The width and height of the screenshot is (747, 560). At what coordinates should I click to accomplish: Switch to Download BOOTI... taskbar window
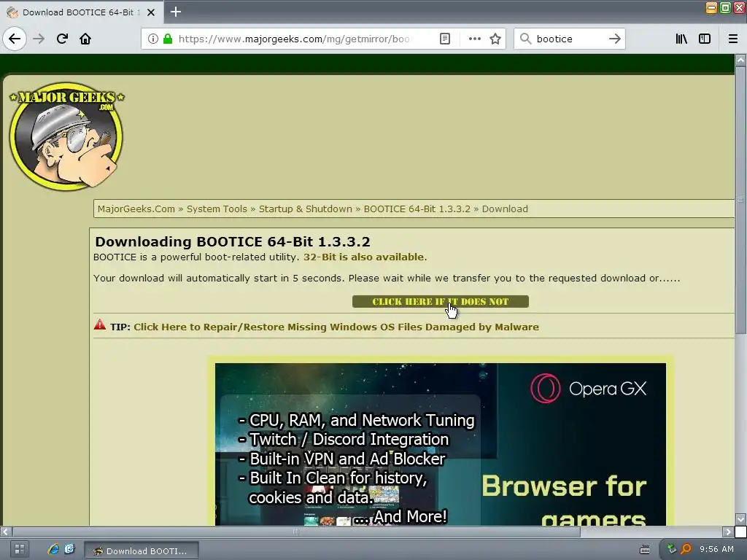click(x=142, y=551)
